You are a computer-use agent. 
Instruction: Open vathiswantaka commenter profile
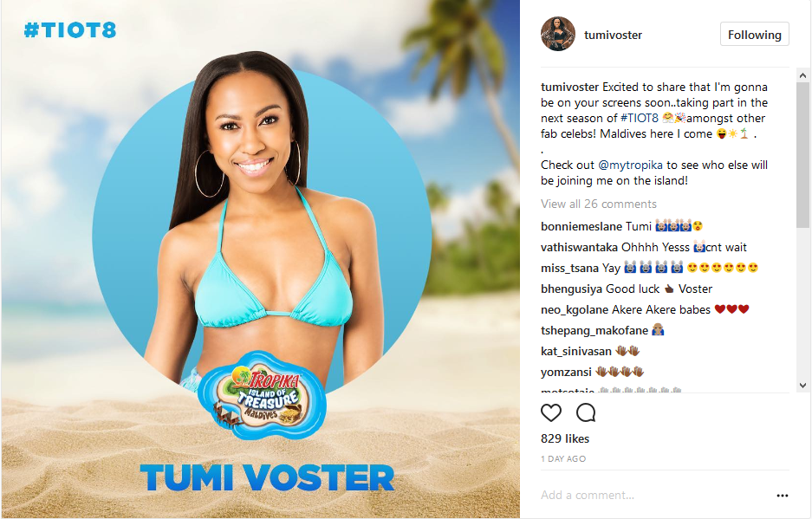[579, 248]
